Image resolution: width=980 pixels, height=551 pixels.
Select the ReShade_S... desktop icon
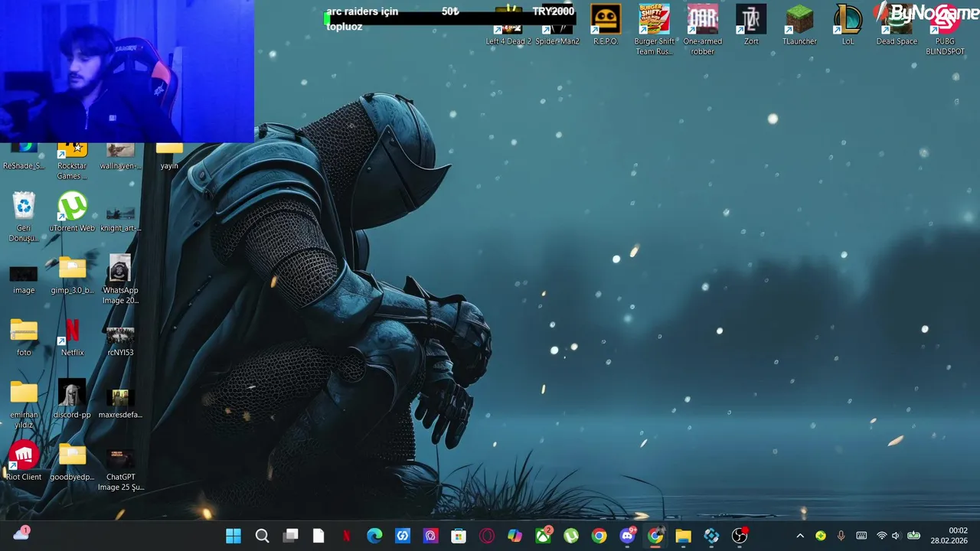pyautogui.click(x=24, y=157)
